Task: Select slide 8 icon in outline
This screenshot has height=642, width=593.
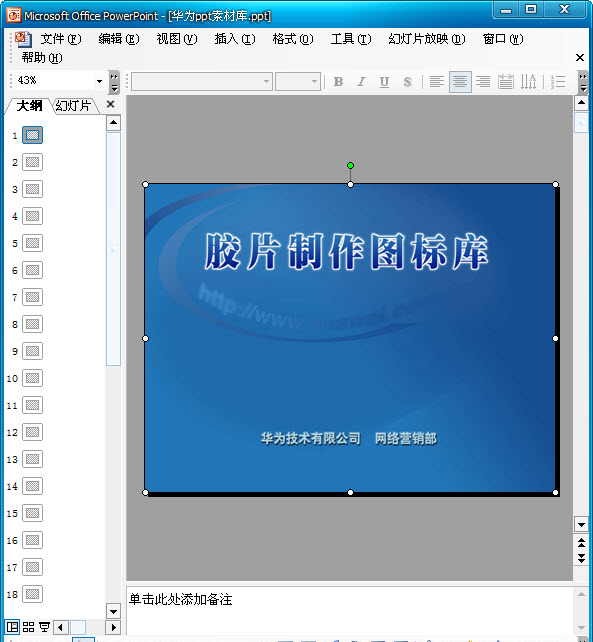Action: (32, 324)
